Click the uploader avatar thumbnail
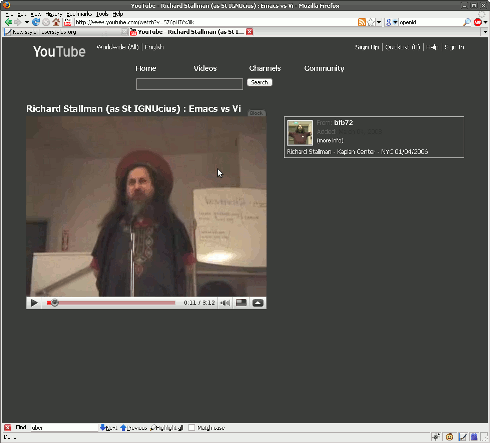 coord(300,133)
